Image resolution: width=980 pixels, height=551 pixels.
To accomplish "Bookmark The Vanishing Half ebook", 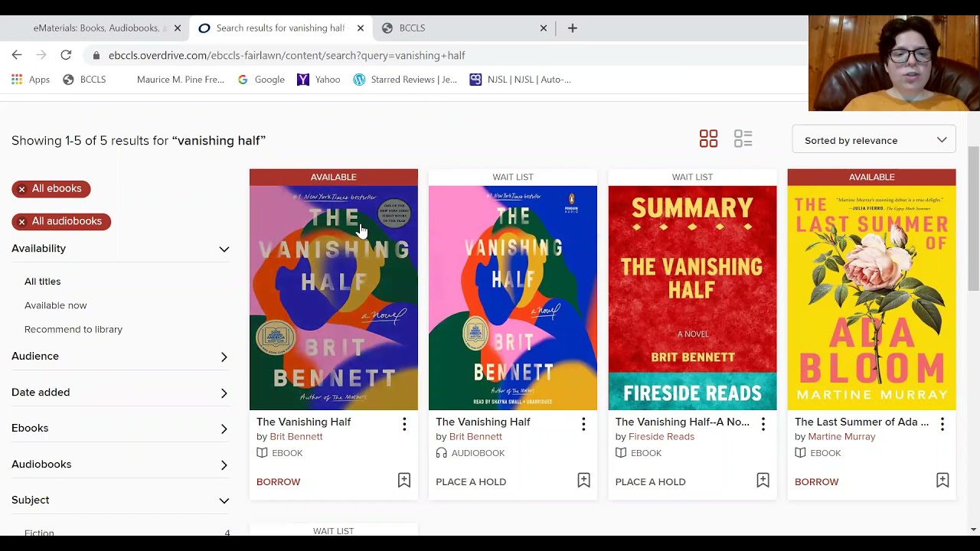I will (404, 481).
